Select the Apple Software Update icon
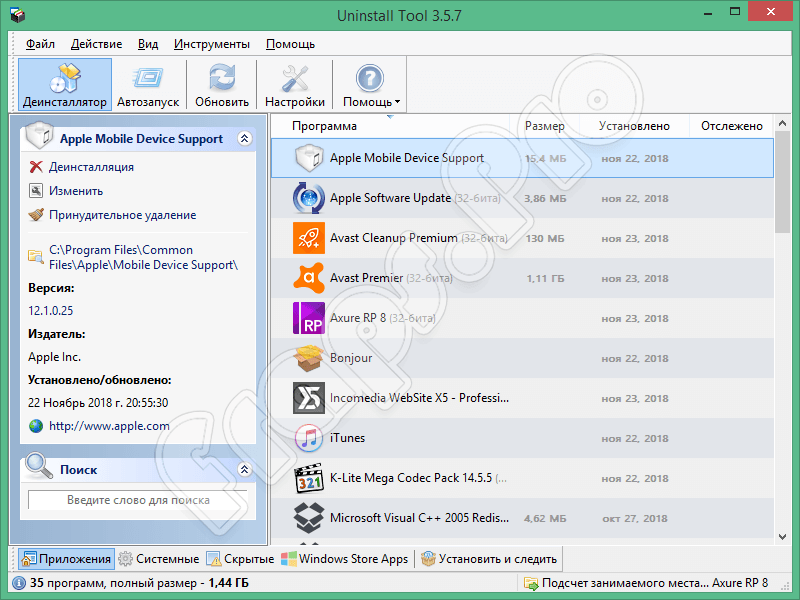 (309, 198)
